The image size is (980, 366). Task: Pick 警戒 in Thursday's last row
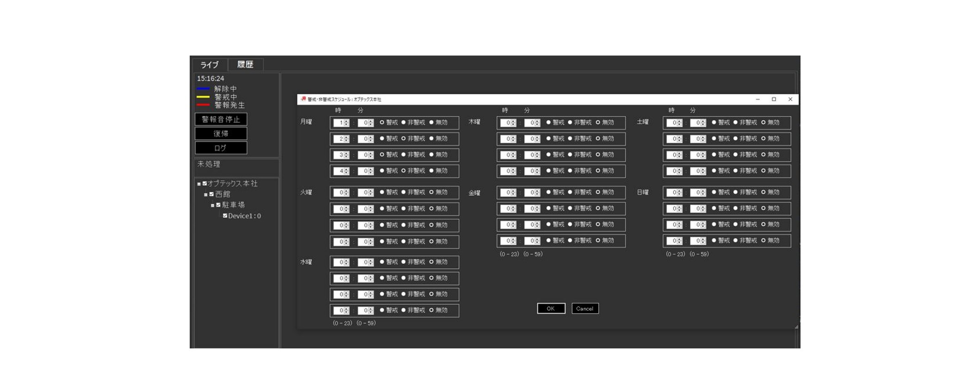(x=548, y=171)
